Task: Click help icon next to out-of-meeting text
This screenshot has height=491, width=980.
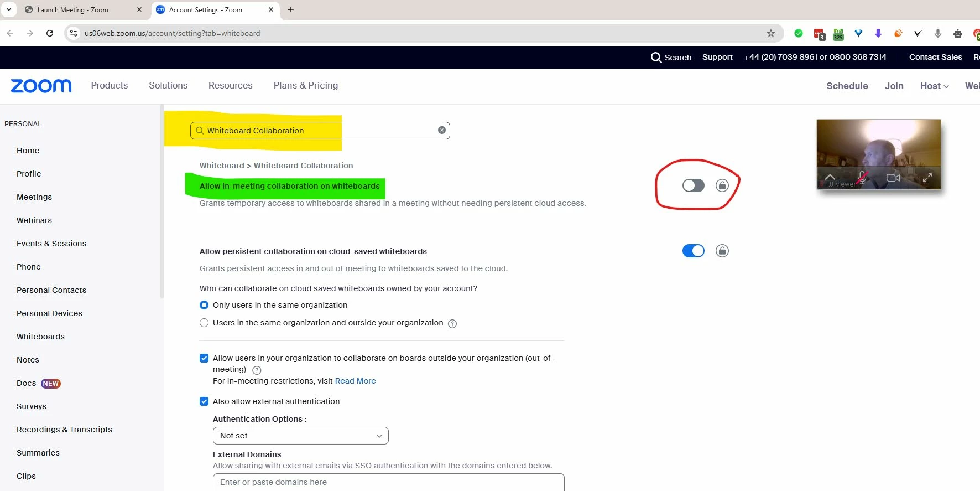Action: 257,370
